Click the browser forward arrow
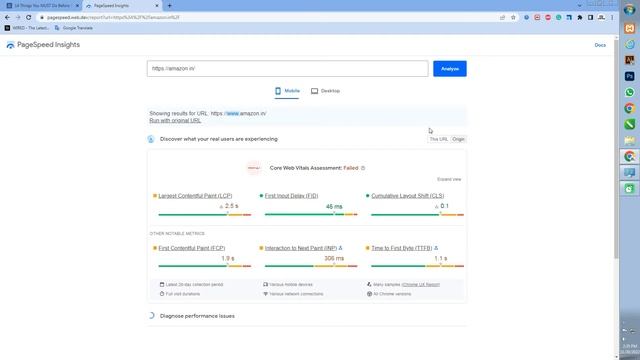Screen dimensions: 640x360 pyautogui.click(x=18, y=18)
